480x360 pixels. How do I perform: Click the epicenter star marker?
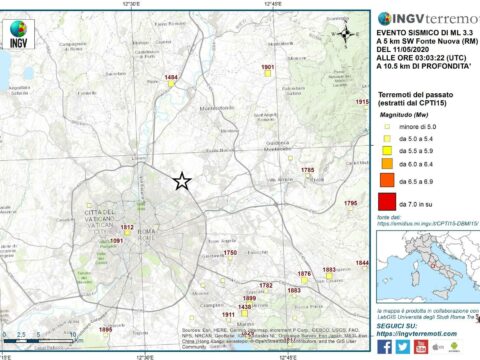coord(182,181)
